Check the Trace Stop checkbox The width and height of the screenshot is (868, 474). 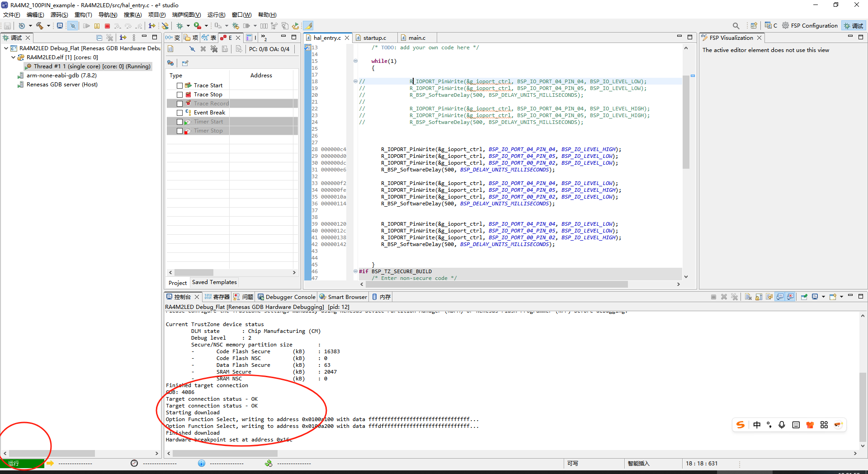tap(179, 95)
